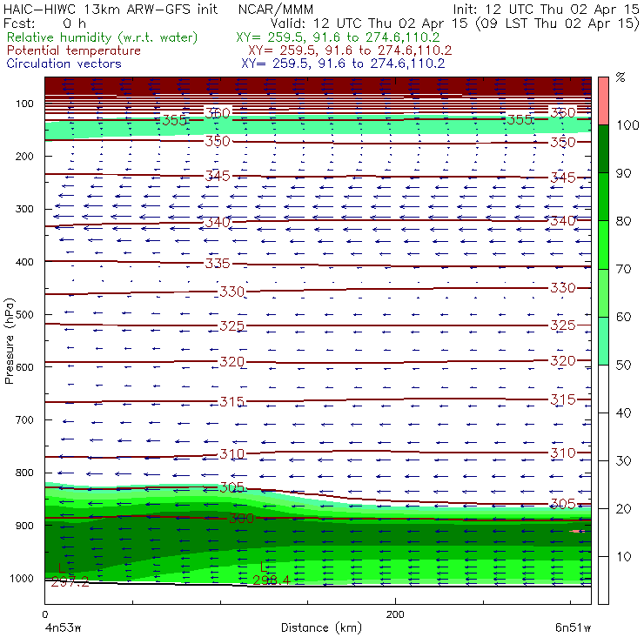Click the colorbar "30" percent label
The height and width of the screenshot is (644, 644).
pyautogui.click(x=623, y=461)
